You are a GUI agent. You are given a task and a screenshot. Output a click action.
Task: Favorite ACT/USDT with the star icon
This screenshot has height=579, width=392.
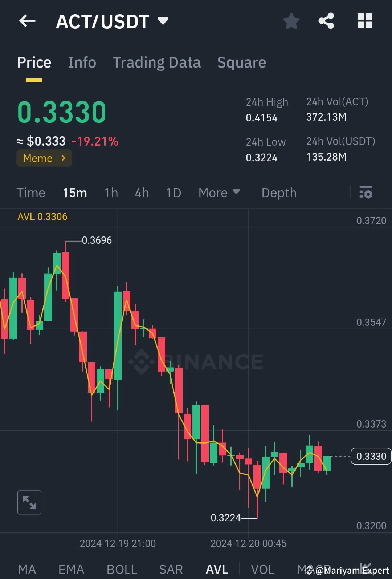pos(291,21)
